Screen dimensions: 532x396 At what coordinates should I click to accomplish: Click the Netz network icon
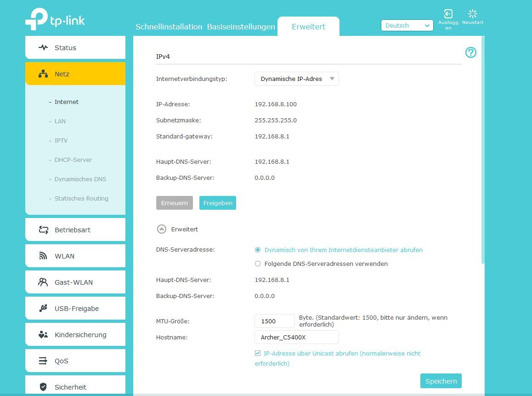[x=43, y=74]
